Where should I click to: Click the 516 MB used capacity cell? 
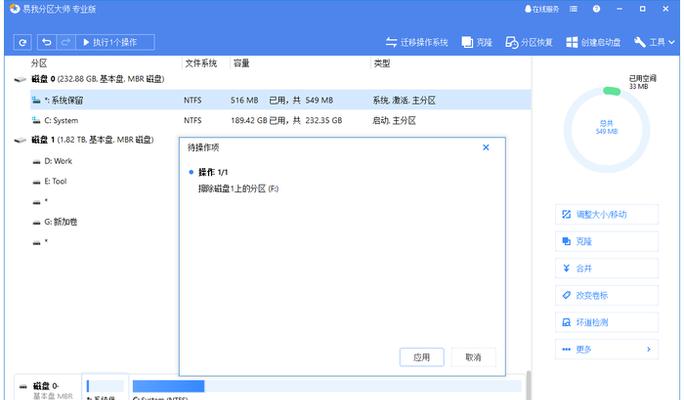tap(244, 100)
